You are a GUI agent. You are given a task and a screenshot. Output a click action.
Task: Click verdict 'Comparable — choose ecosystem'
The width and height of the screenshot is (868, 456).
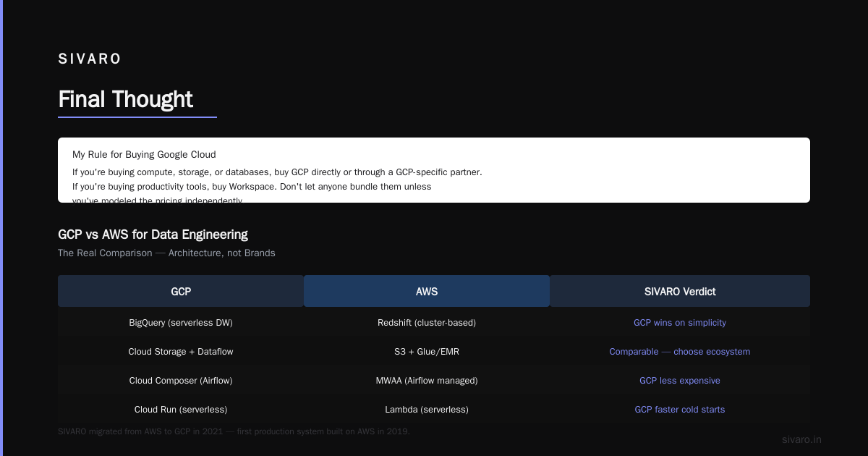pyautogui.click(x=680, y=352)
